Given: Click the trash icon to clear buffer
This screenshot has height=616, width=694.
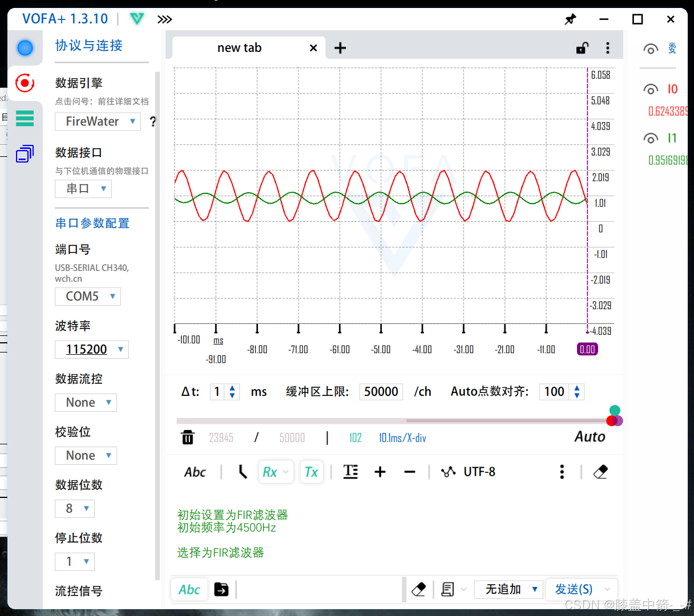Looking at the screenshot, I should [188, 437].
